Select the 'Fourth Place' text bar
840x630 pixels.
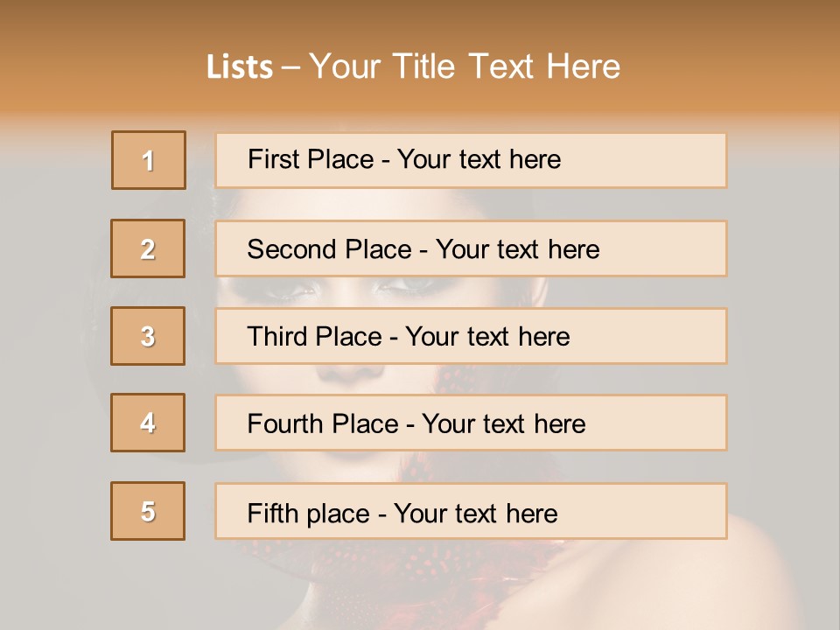point(471,423)
